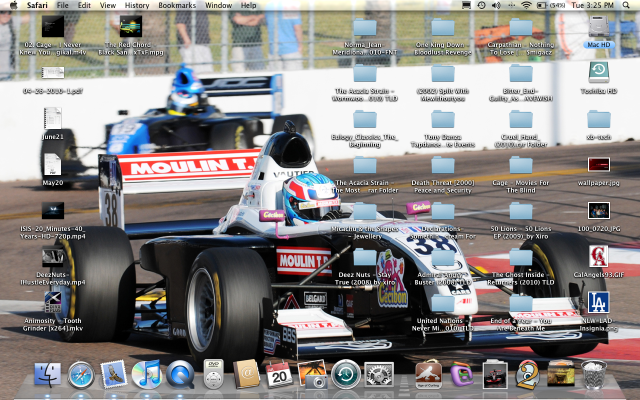The width and height of the screenshot is (640, 400).
Task: Open iCal calendar icon showing 20
Action: coord(279,375)
